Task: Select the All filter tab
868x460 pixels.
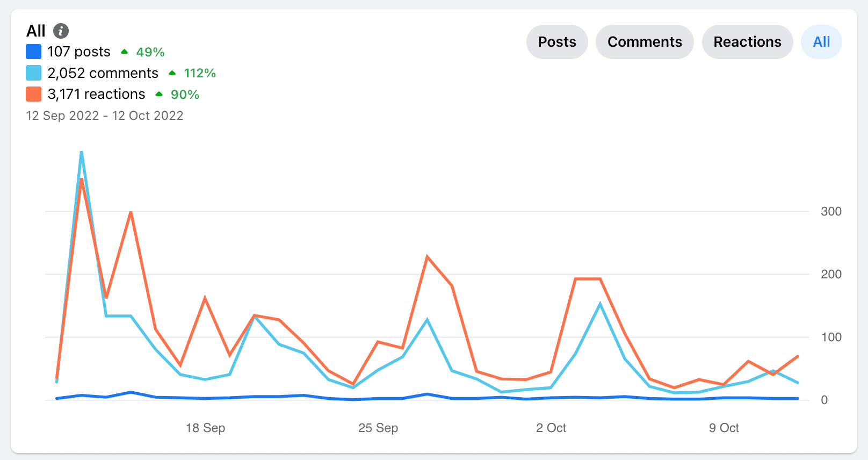Action: click(821, 42)
